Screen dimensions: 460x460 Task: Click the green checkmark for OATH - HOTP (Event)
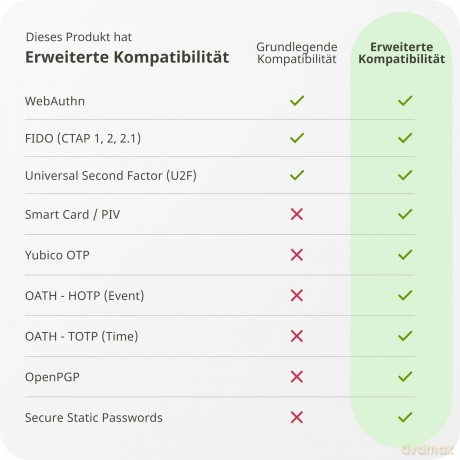click(x=405, y=295)
